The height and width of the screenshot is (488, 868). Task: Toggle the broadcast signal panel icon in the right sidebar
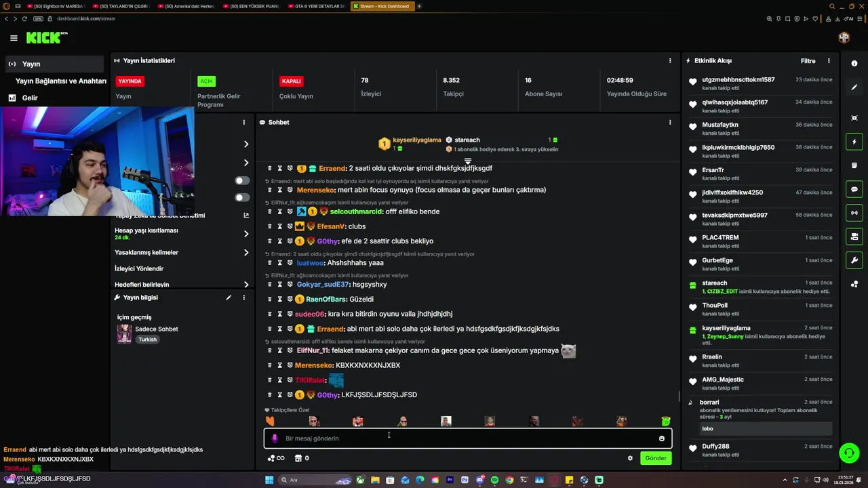pyautogui.click(x=854, y=213)
